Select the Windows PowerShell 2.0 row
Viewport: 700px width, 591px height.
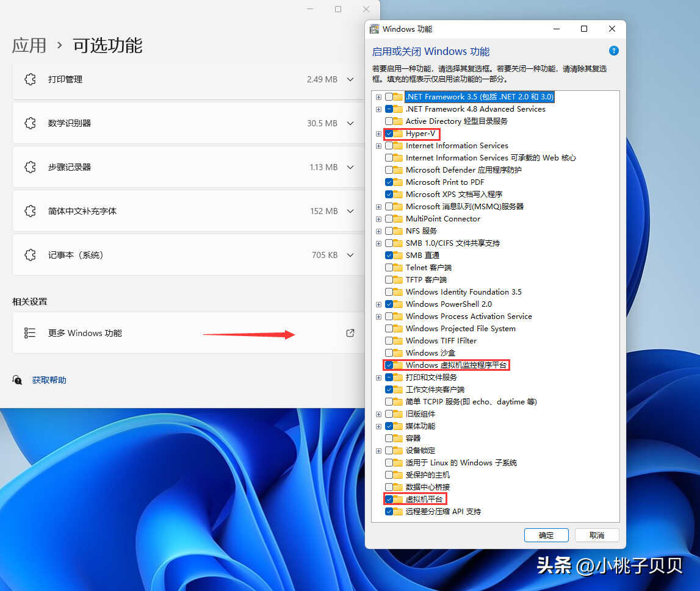click(449, 304)
